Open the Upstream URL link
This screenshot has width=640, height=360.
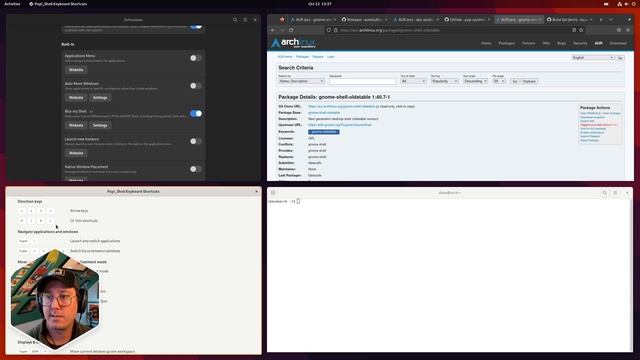[340, 125]
